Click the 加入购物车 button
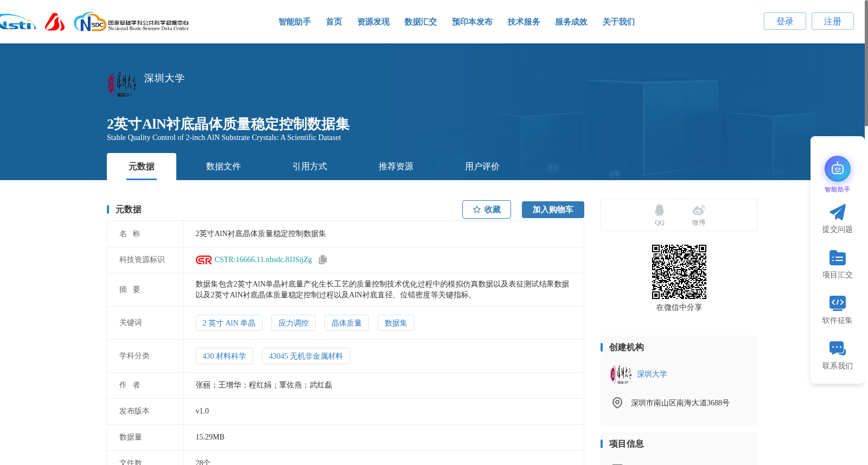 (553, 209)
